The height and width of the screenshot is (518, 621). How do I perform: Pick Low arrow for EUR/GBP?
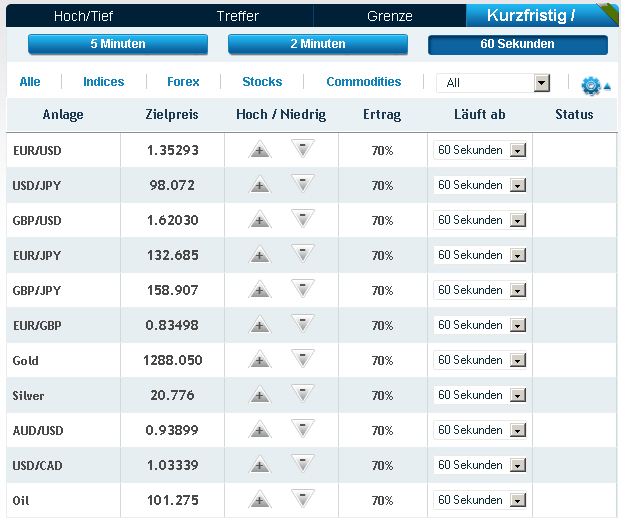(x=303, y=323)
